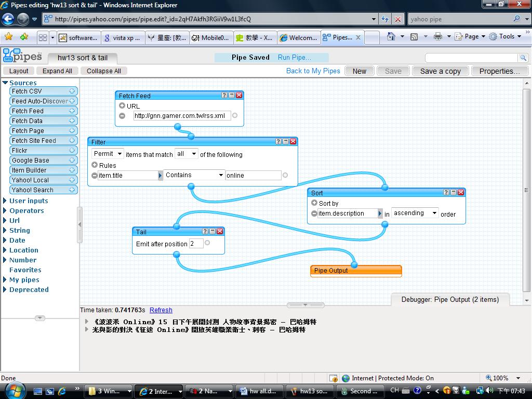Add another Sort by field

[x=314, y=203]
